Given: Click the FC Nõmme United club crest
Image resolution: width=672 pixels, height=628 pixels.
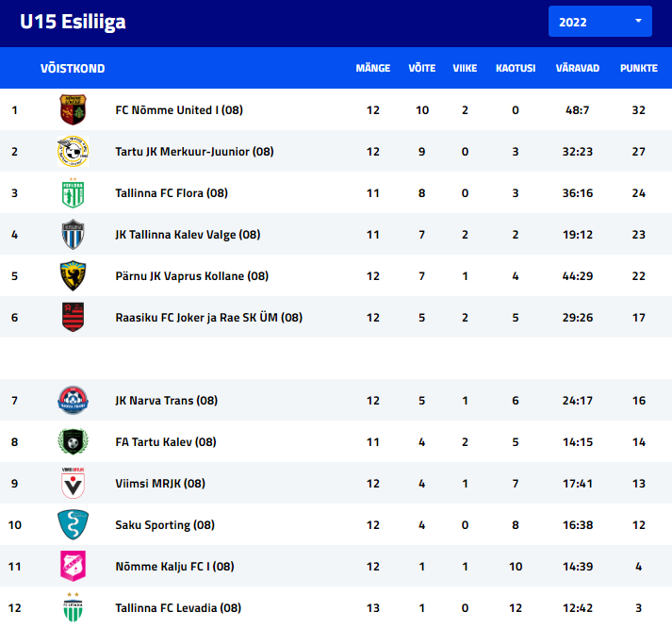Looking at the screenshot, I should (x=73, y=109).
